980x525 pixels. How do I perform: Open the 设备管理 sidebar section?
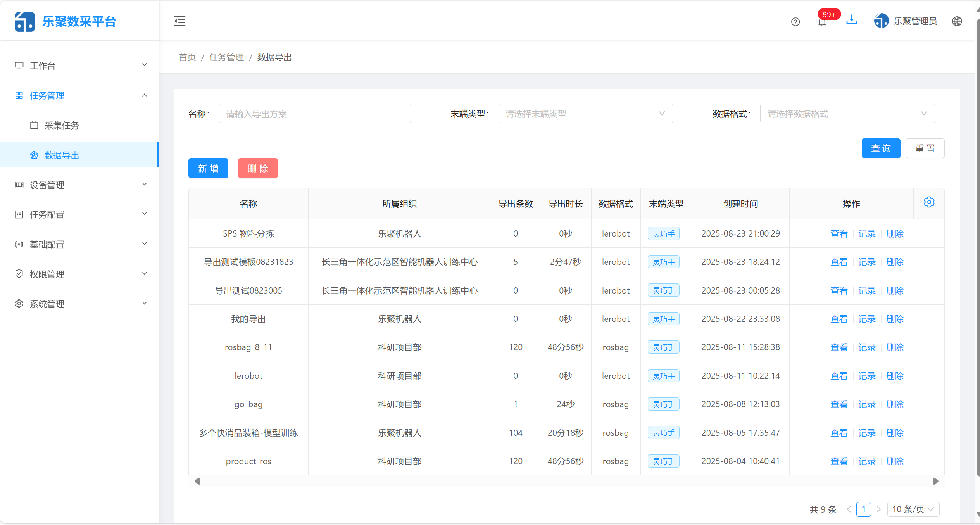tap(47, 185)
